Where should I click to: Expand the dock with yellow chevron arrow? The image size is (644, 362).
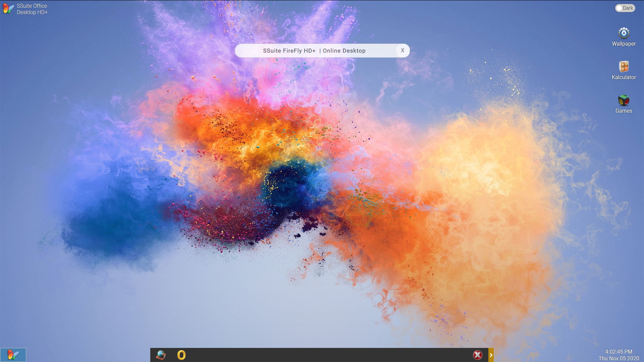tap(491, 355)
